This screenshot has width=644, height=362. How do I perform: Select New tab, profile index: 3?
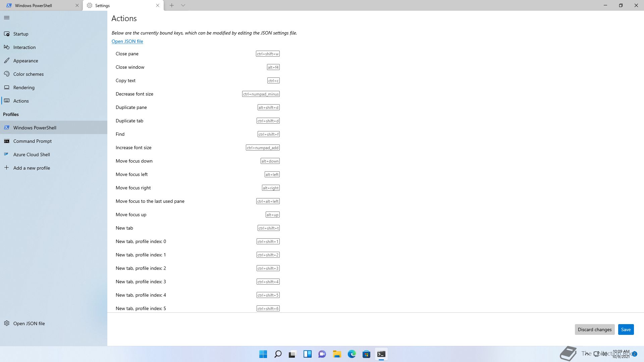[198, 282]
